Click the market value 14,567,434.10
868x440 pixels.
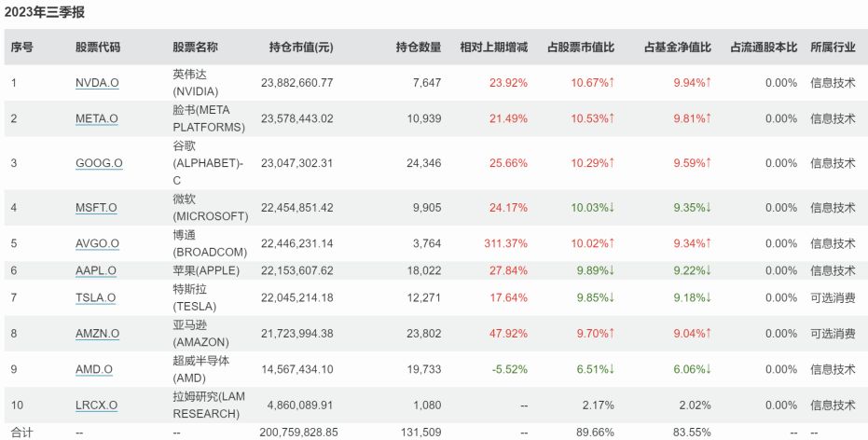pos(297,369)
